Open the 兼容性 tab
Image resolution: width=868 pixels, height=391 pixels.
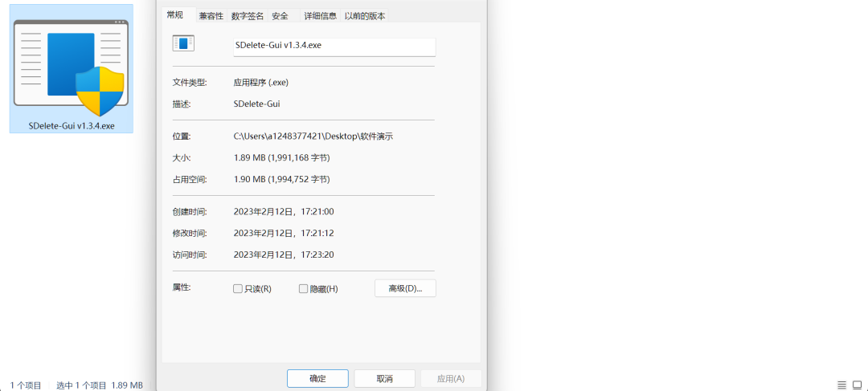coord(211,16)
